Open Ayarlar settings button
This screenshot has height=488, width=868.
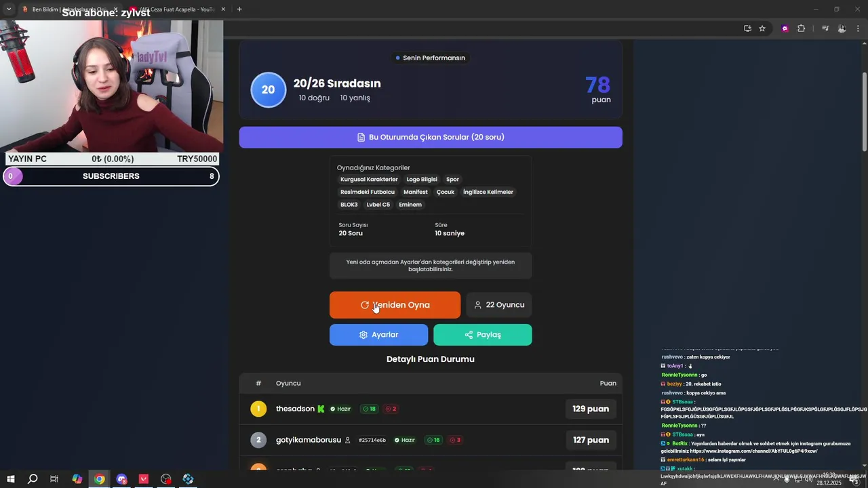[378, 335]
